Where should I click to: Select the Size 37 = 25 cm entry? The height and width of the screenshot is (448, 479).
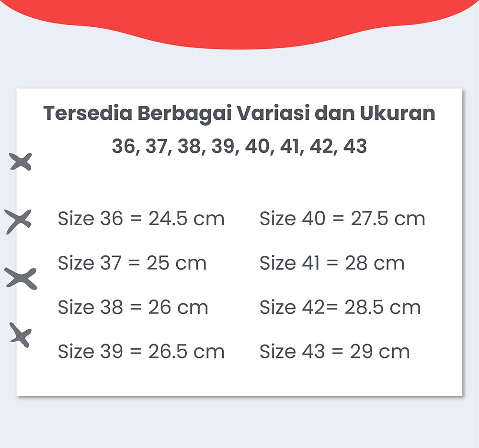132,263
